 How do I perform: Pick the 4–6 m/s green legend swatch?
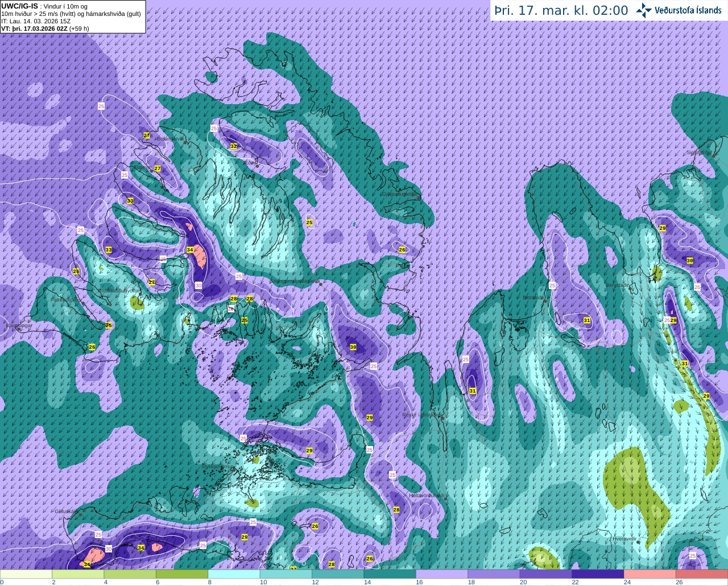(130, 574)
